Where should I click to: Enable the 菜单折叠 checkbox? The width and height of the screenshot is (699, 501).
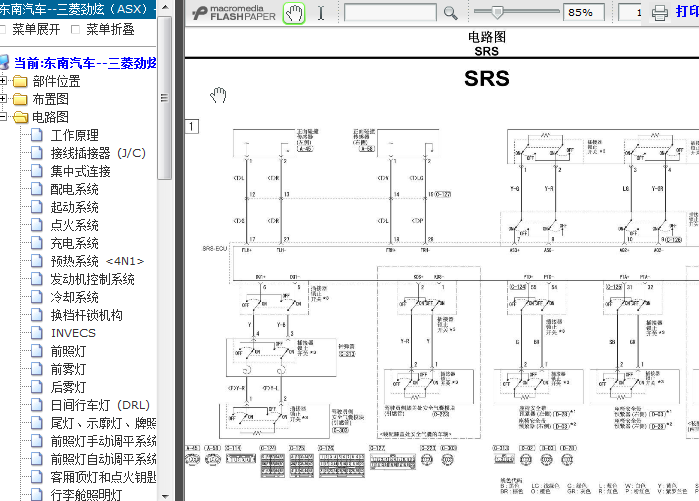75,29
